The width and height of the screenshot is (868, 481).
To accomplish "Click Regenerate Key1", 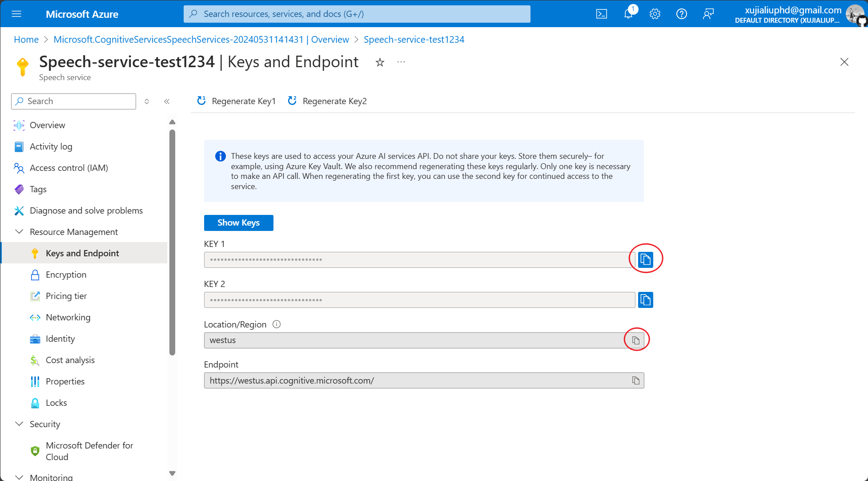I will click(237, 101).
